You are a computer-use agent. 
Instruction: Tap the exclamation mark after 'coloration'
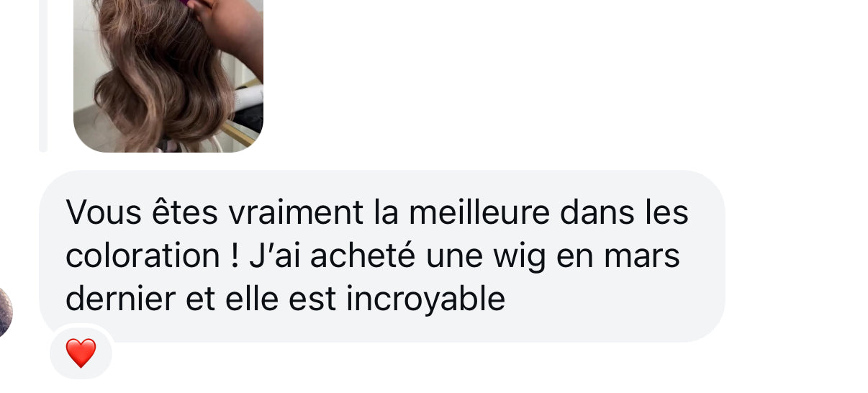tap(235, 257)
